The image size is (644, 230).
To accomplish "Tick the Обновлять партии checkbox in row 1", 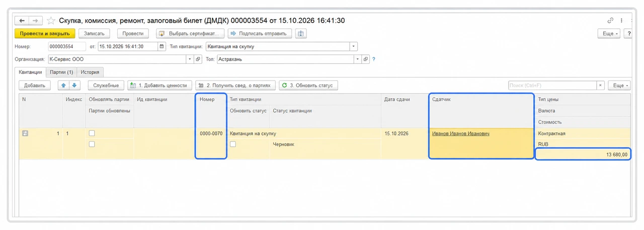I will [92, 133].
